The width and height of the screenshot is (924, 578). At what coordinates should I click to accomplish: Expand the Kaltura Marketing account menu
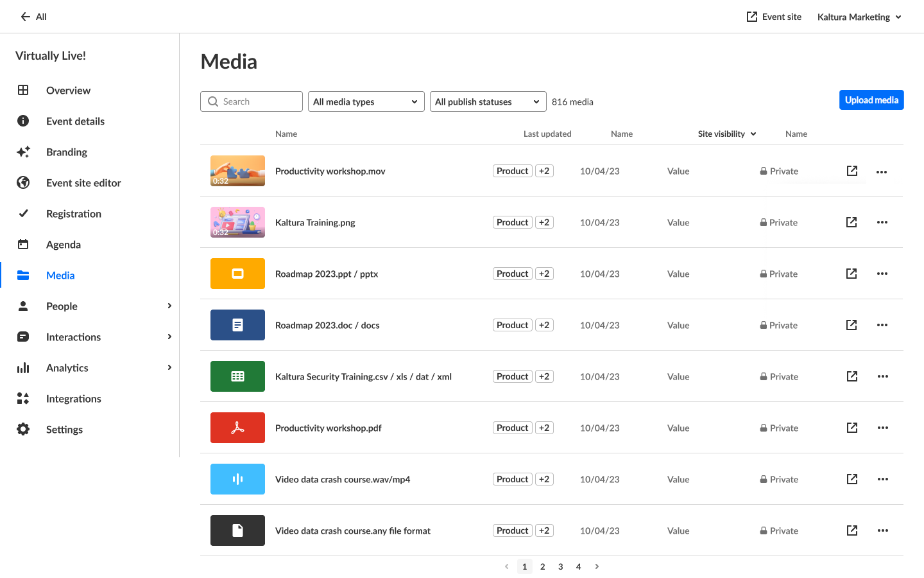point(859,17)
